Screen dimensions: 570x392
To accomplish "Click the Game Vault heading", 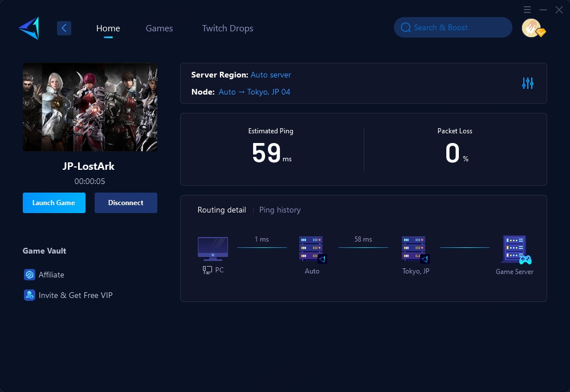I will (x=44, y=251).
